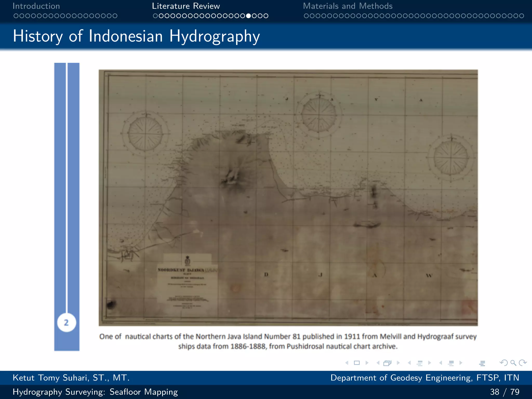Image resolution: width=532 pixels, height=399 pixels.
Task: Click 'Department of Geodesy Engineering, FTSP, ITN'
Action: tap(425, 378)
